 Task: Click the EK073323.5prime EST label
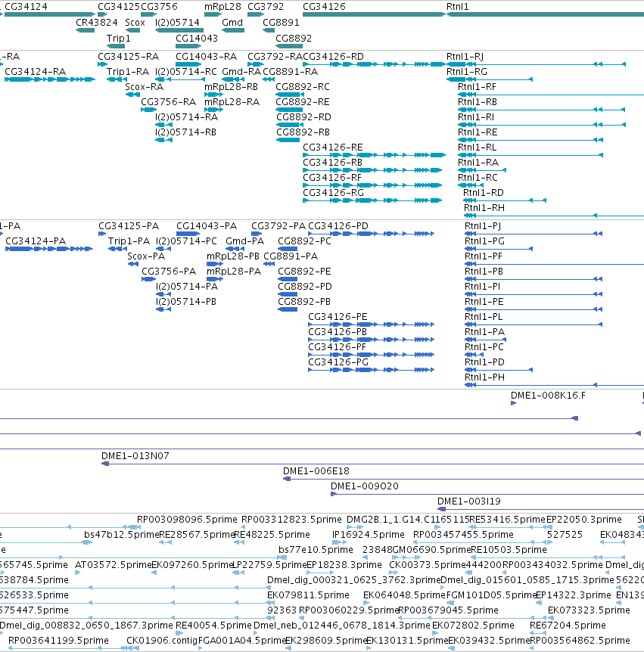coord(589,610)
